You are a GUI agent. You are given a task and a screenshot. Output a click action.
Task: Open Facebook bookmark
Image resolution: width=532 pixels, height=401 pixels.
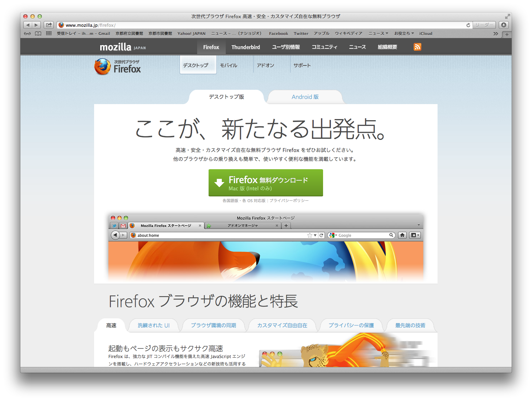[278, 34]
